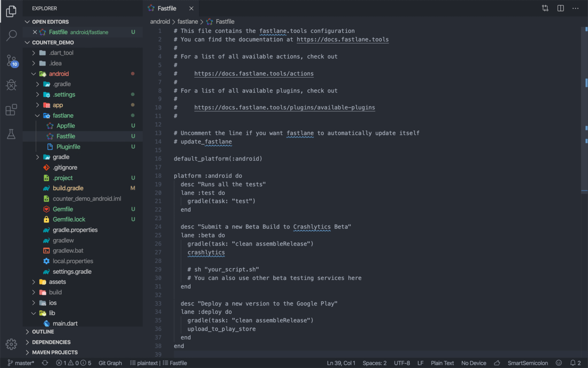Screen dimensions: 588x368
Task: Open the plugins/available-plugins link
Action: [285, 108]
